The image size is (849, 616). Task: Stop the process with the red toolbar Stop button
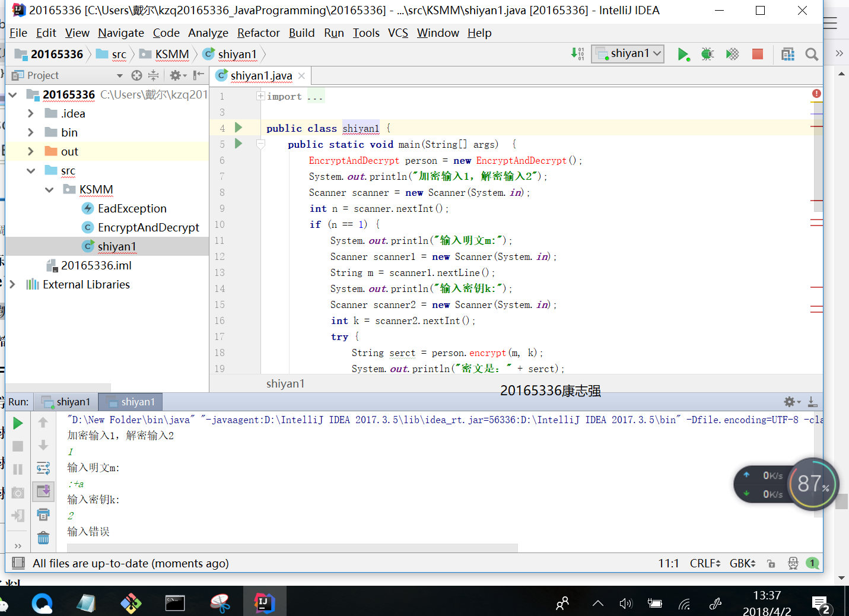click(x=758, y=55)
